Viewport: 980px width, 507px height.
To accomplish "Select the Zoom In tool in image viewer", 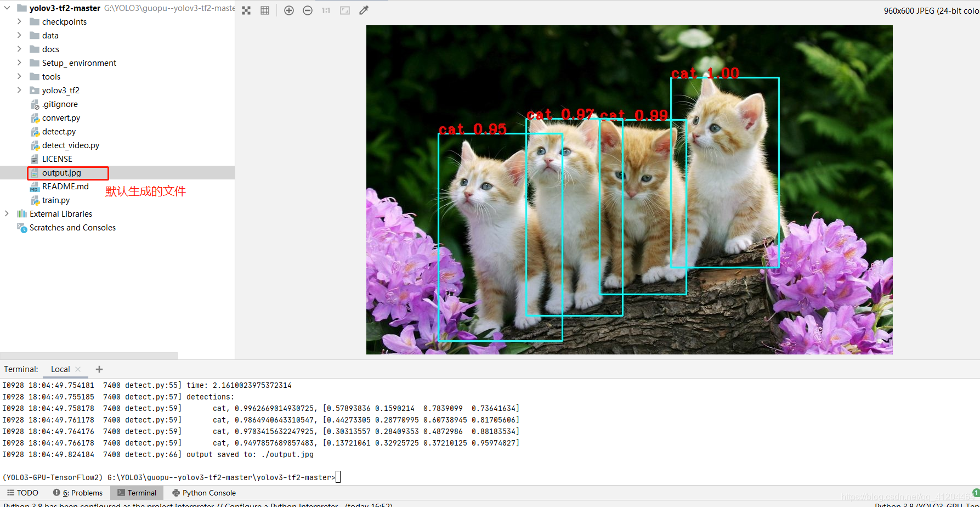I will [x=289, y=10].
